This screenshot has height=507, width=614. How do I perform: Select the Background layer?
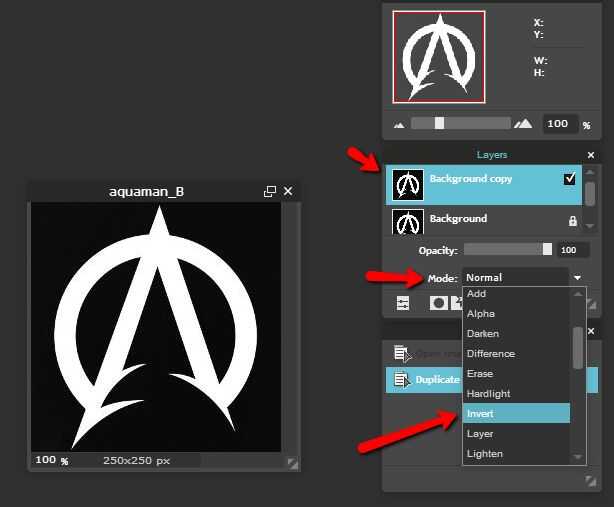tap(484, 221)
